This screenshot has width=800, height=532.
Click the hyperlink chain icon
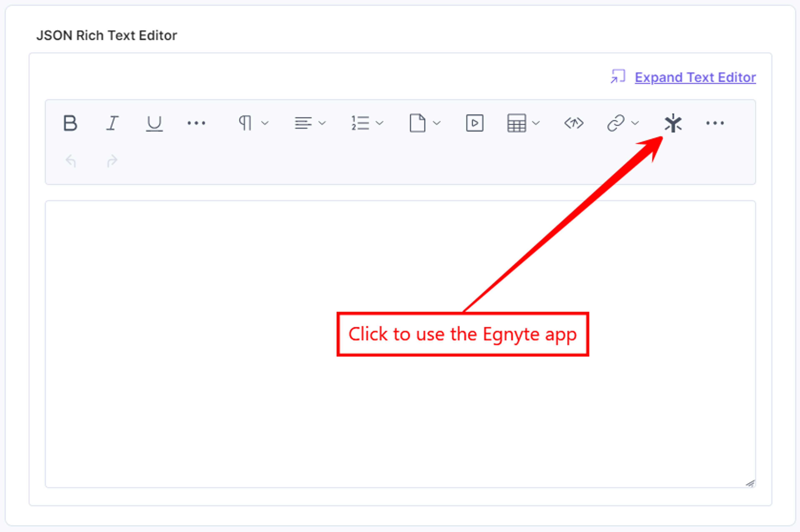coord(615,123)
